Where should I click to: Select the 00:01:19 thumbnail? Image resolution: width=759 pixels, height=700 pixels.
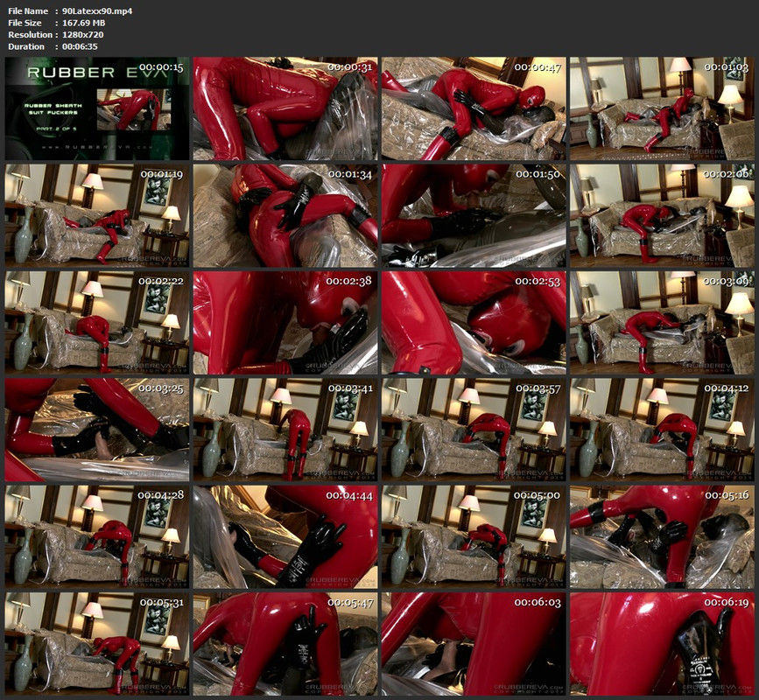tap(97, 215)
